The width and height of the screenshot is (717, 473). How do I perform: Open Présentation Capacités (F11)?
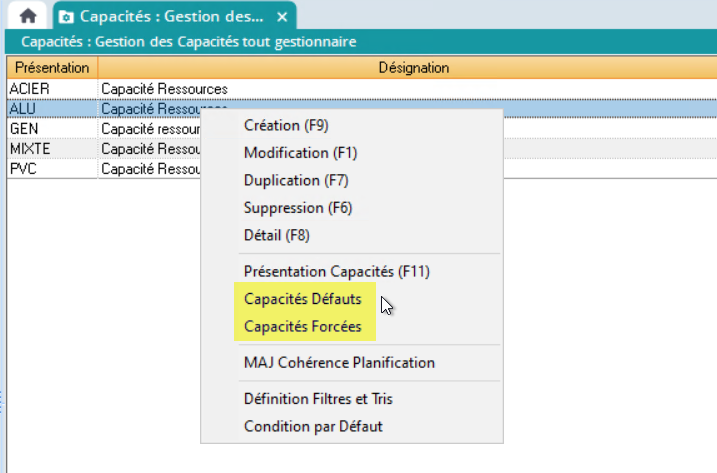pos(336,271)
